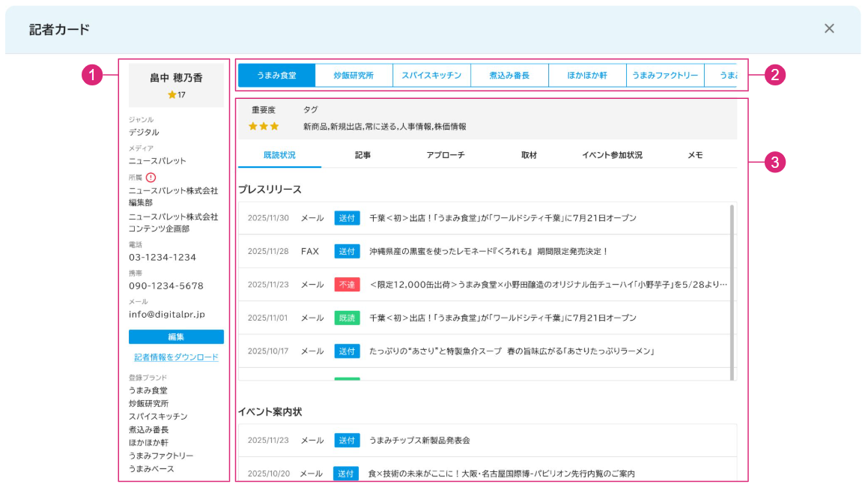Image resolution: width=868 pixels, height=490 pixels.
Task: Switch to the 取材 tab
Action: pos(529,155)
